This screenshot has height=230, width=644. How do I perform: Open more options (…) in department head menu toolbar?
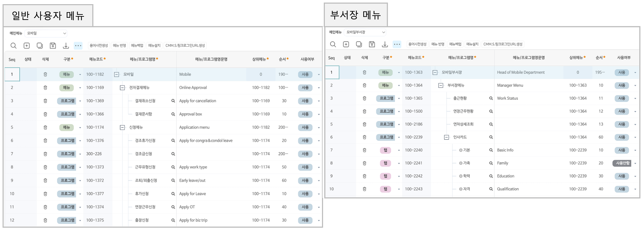click(x=397, y=44)
